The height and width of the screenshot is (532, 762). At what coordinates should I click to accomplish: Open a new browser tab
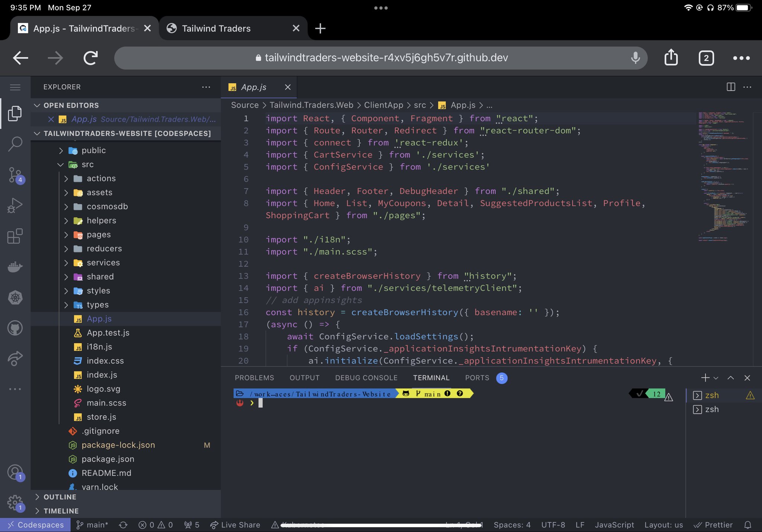pyautogui.click(x=320, y=28)
